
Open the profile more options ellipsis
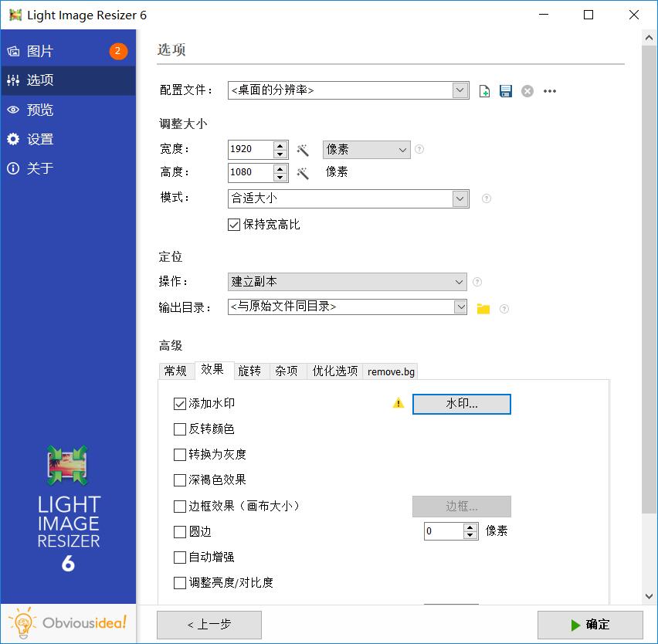550,91
